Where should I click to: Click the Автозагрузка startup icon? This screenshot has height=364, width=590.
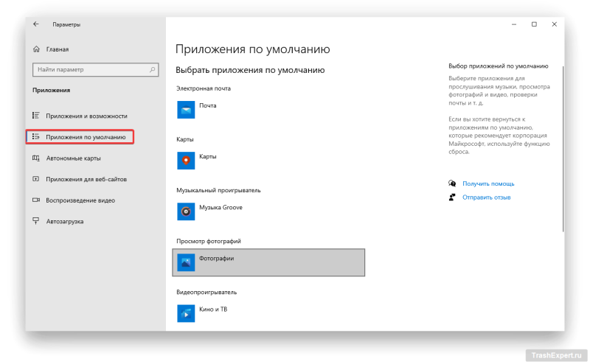35,221
